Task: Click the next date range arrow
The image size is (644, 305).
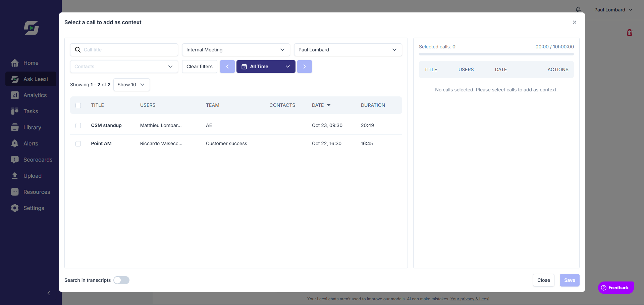Action: [305, 67]
